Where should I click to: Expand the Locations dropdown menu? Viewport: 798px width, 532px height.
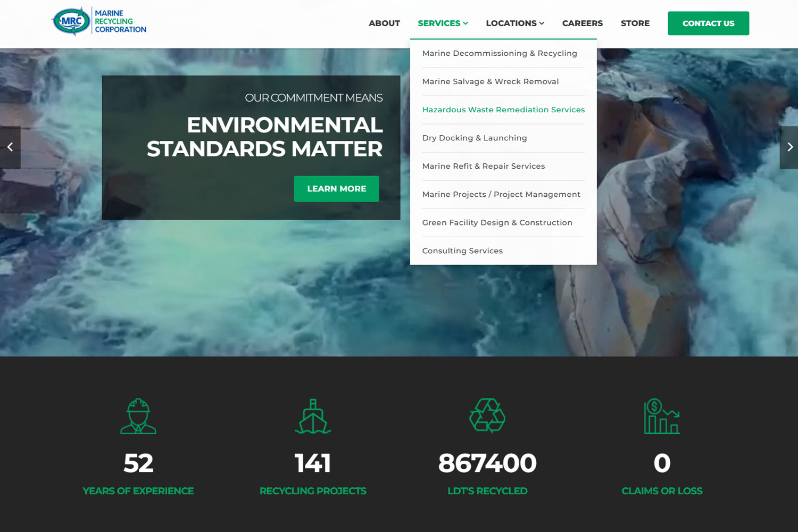[x=514, y=23]
